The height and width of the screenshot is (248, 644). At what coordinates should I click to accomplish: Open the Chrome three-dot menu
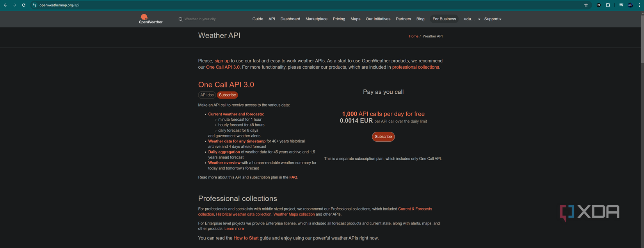point(639,5)
